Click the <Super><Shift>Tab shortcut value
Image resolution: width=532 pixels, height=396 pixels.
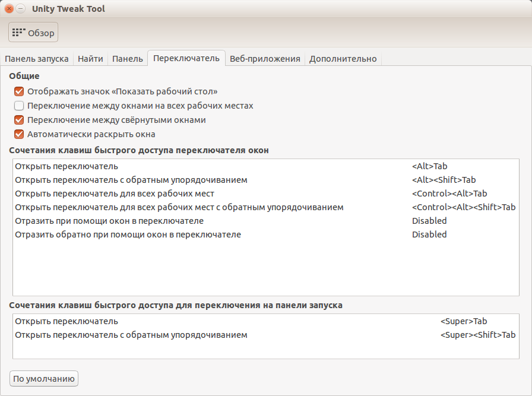(x=477, y=335)
